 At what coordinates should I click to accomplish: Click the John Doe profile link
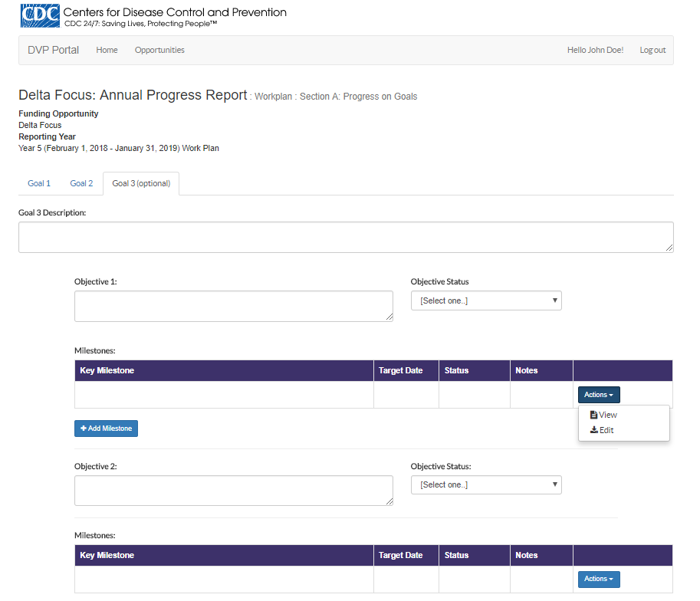(605, 50)
